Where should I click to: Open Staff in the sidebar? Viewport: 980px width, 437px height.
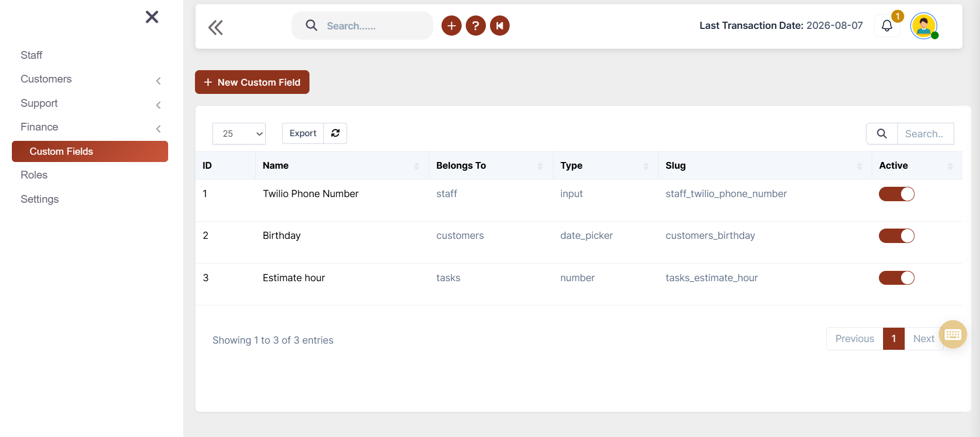(x=31, y=55)
